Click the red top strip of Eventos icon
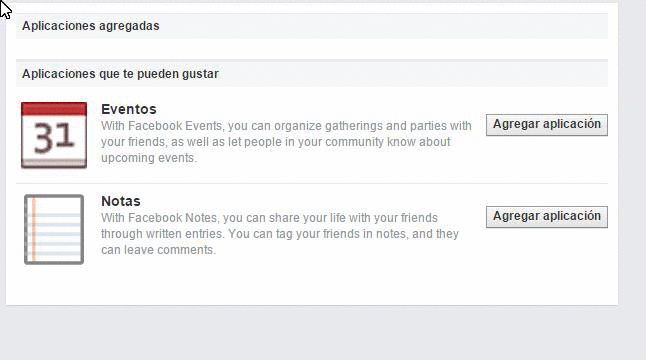 point(54,109)
